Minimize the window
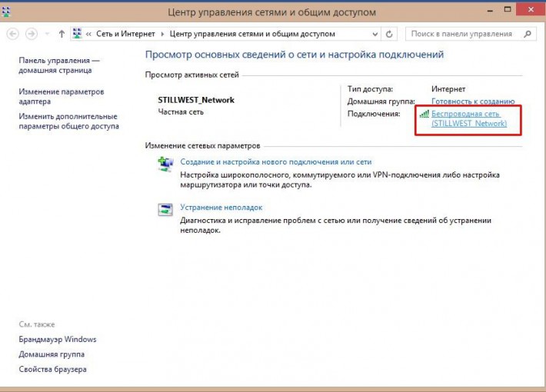The width and height of the screenshot is (546, 392). pyautogui.click(x=490, y=11)
